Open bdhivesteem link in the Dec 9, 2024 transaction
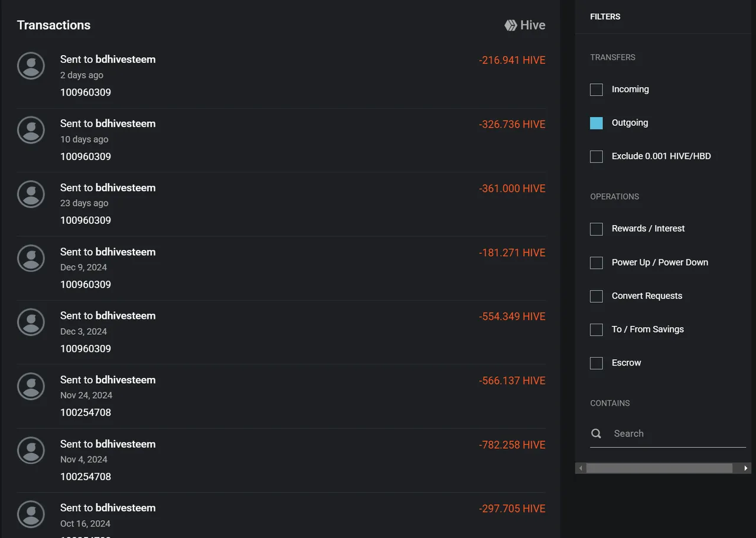 pos(126,252)
